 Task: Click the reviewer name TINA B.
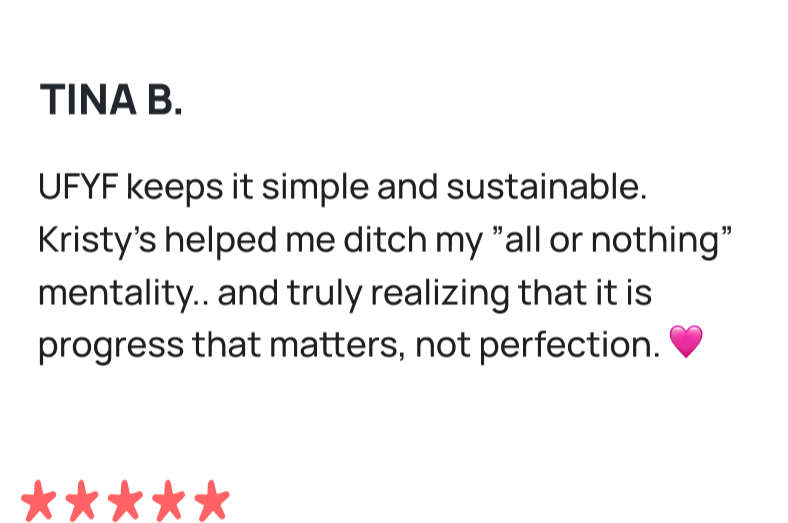pyautogui.click(x=111, y=99)
